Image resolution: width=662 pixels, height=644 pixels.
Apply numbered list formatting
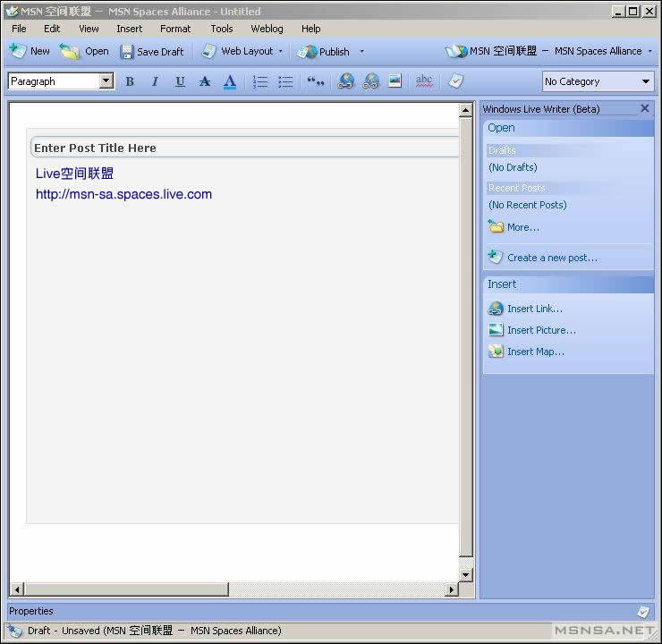click(x=260, y=81)
